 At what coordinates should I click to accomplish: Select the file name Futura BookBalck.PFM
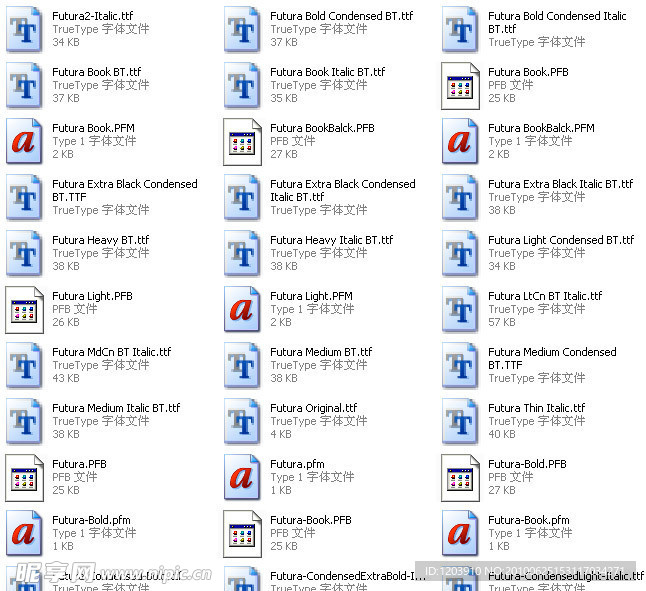point(541,128)
